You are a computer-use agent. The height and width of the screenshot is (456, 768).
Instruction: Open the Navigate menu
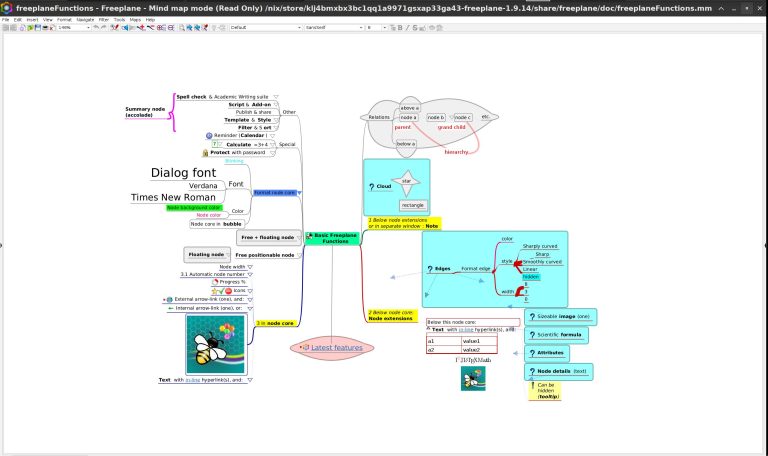pyautogui.click(x=85, y=19)
